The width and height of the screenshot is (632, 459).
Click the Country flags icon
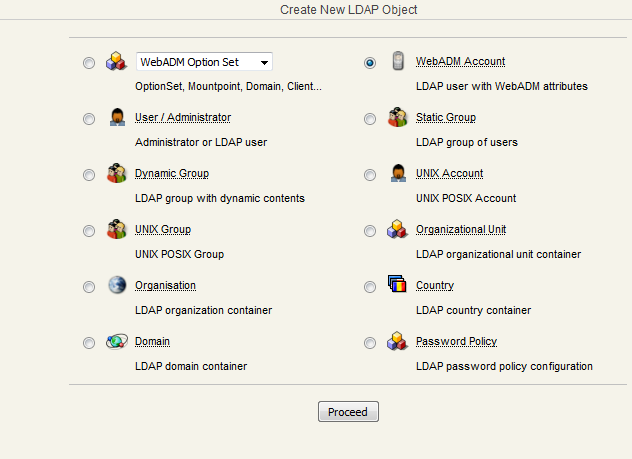tap(397, 283)
